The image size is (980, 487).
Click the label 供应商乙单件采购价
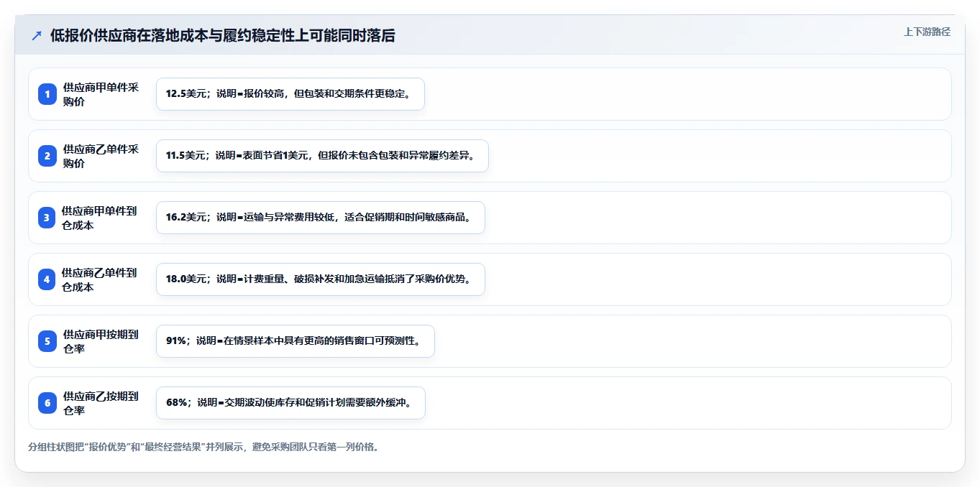(101, 156)
